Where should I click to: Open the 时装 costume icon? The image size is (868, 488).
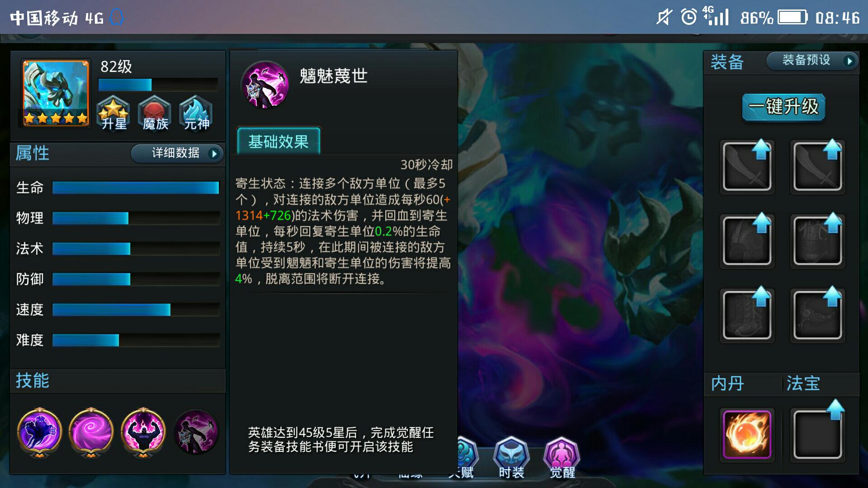click(x=511, y=457)
